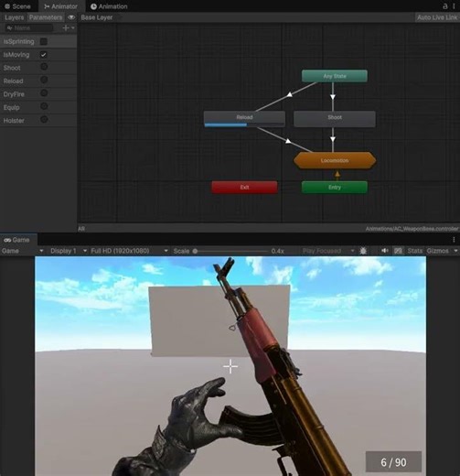Toggle the keyboard shortcuts icon in Game toolbar
The width and height of the screenshot is (460, 476).
398,251
